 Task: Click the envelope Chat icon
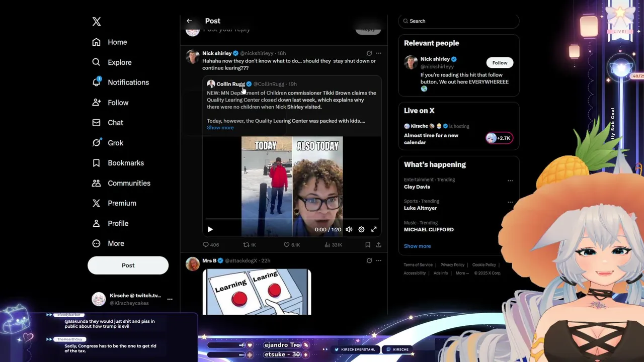pos(96,123)
